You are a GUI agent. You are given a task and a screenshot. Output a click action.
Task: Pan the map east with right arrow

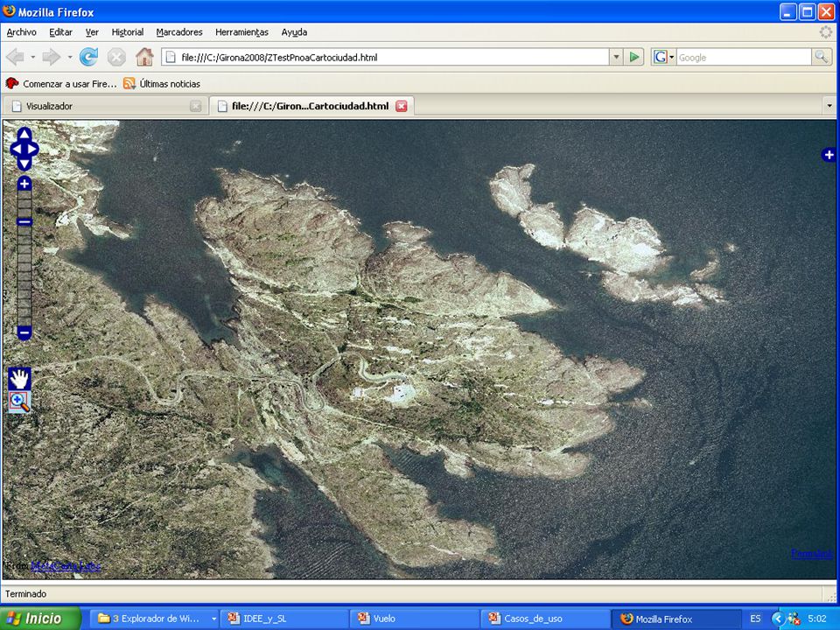32,149
